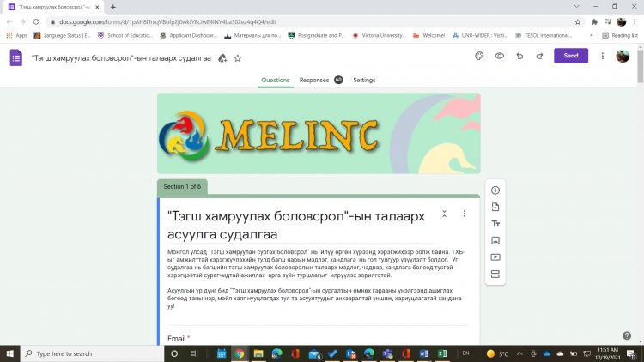The width and height of the screenshot is (644, 362).
Task: Open the section's three-dot options menu
Action: [464, 214]
